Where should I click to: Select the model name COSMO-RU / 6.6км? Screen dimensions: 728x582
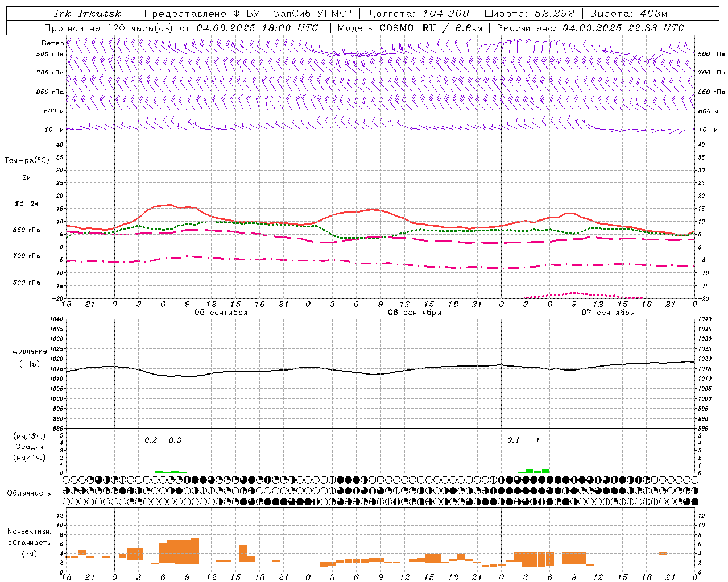click(x=431, y=28)
